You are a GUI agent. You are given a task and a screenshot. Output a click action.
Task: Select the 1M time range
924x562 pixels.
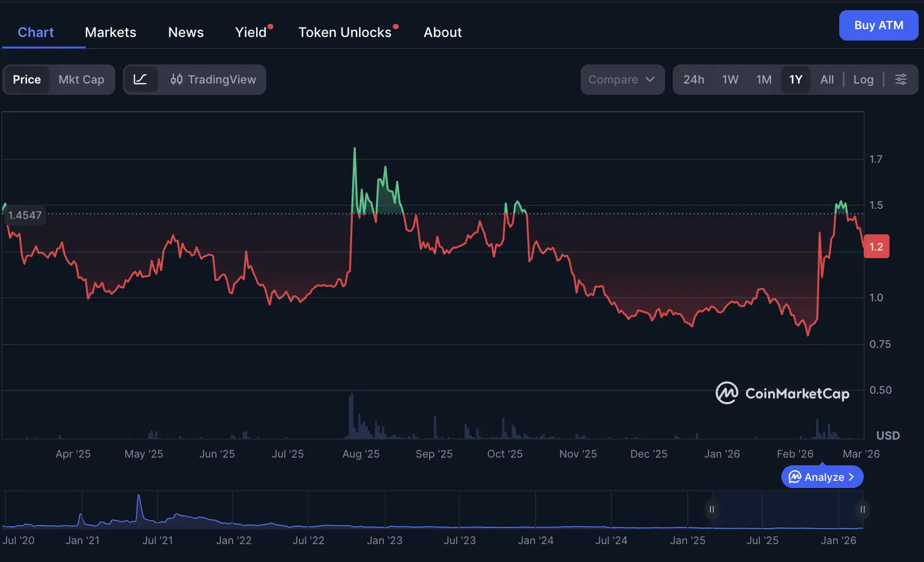[764, 79]
